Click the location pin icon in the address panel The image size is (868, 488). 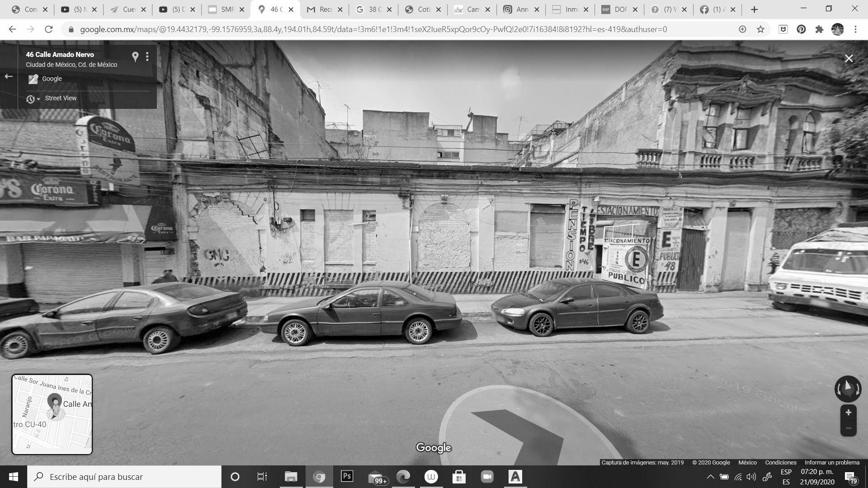135,56
